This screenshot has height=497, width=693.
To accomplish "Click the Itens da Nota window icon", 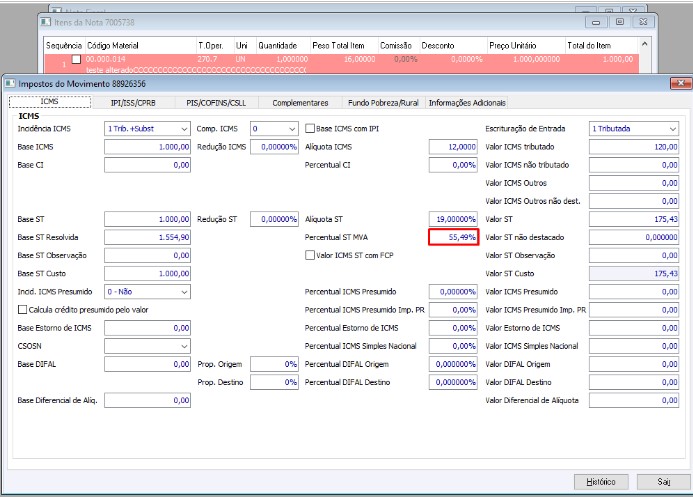I will tap(46, 22).
